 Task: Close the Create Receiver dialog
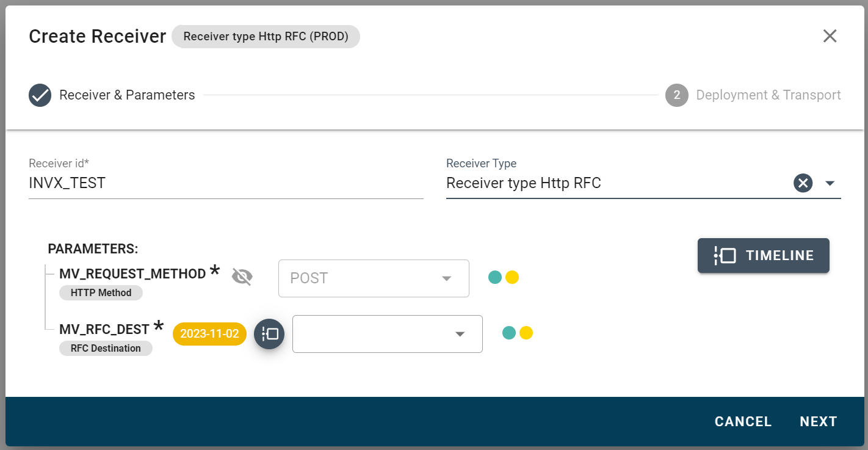coord(830,36)
